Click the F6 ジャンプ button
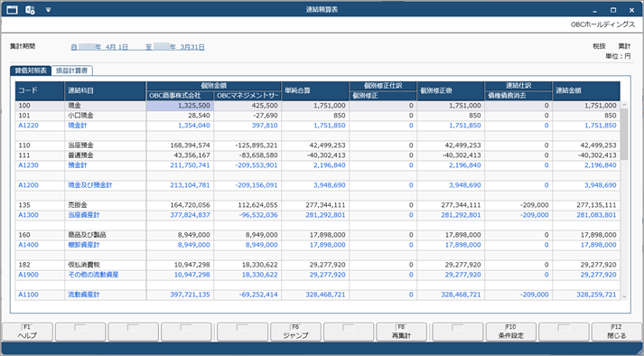Viewport: 644px width, 356px height. pos(295,332)
